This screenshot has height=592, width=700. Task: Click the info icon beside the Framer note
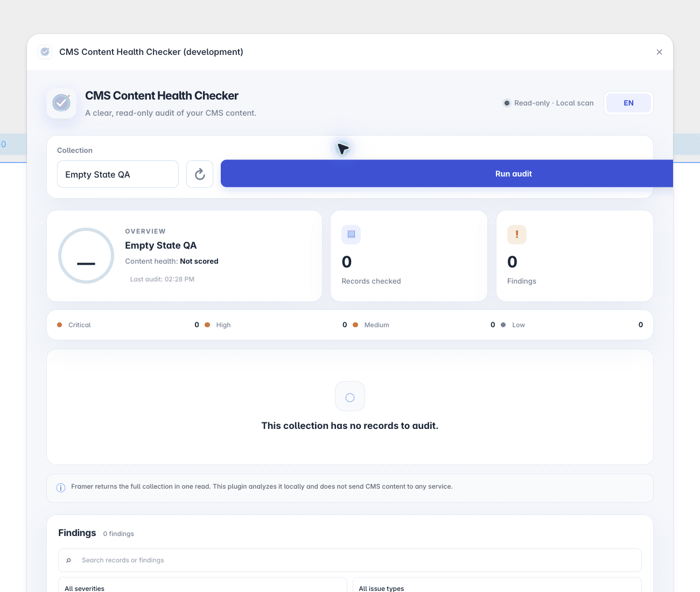click(61, 488)
